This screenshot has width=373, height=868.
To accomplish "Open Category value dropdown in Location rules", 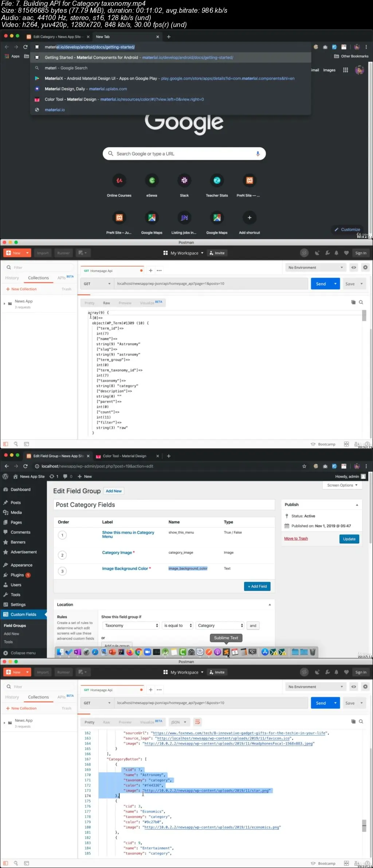I will 220,626.
